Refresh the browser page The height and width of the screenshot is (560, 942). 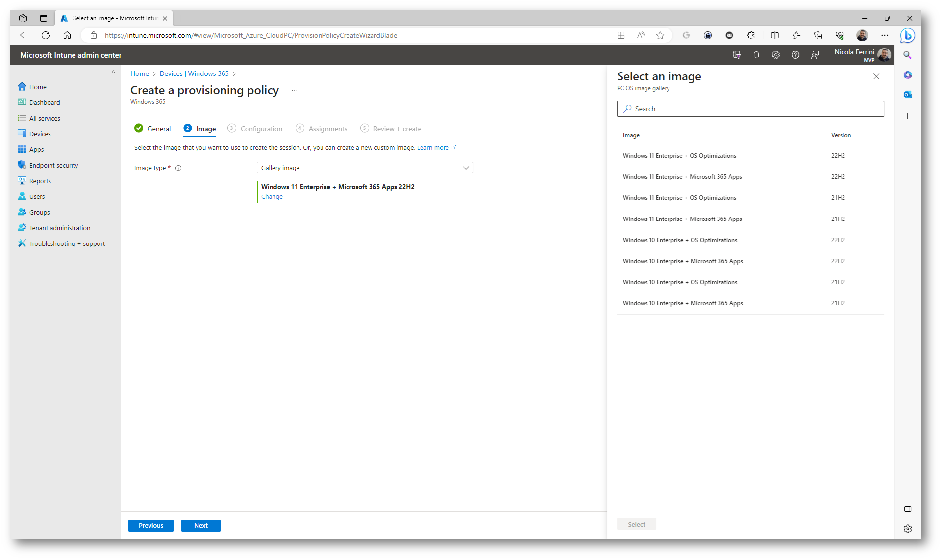(x=46, y=35)
